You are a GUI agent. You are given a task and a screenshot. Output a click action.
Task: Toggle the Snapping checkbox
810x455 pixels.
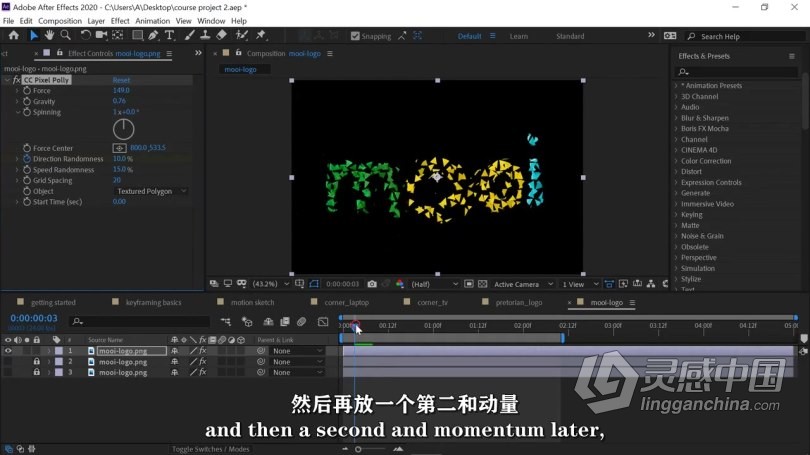[x=355, y=36]
